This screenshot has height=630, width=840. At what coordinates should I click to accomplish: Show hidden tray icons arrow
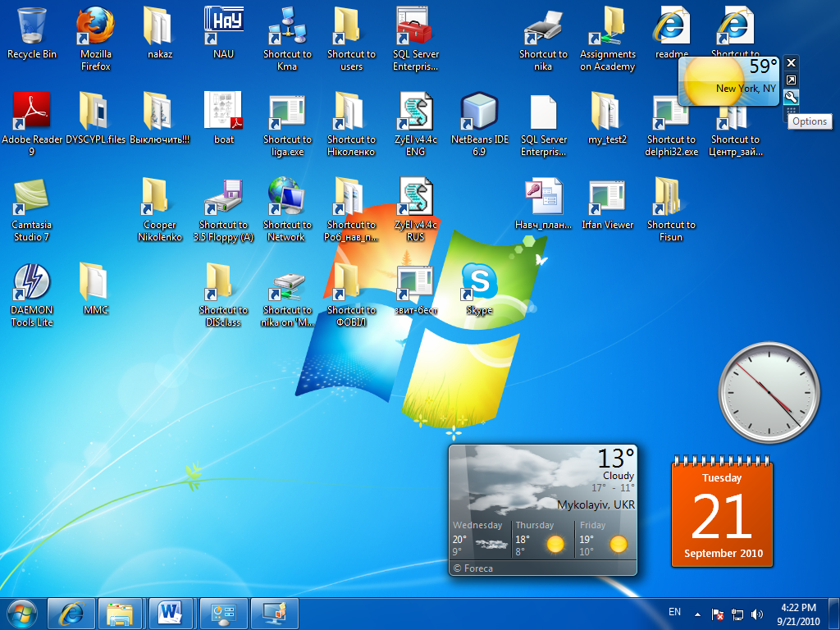(x=697, y=614)
